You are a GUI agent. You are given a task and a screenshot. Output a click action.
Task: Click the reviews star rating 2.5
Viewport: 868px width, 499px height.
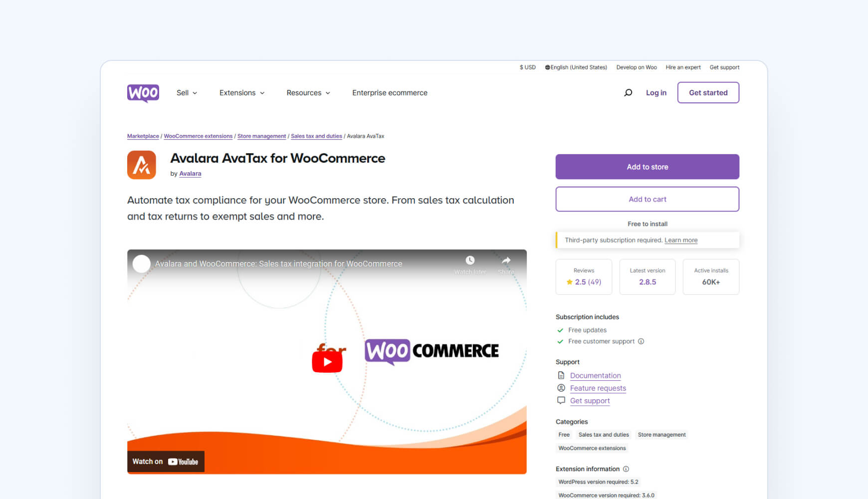[584, 282]
